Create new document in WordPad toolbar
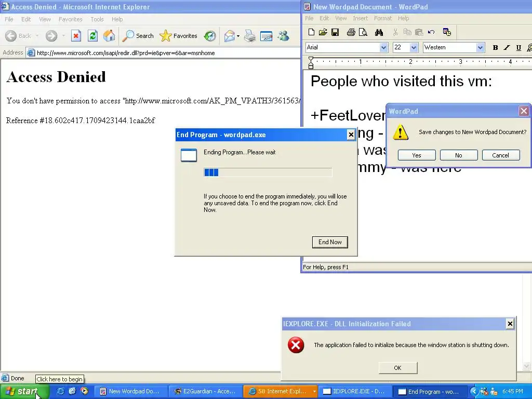 pyautogui.click(x=311, y=32)
